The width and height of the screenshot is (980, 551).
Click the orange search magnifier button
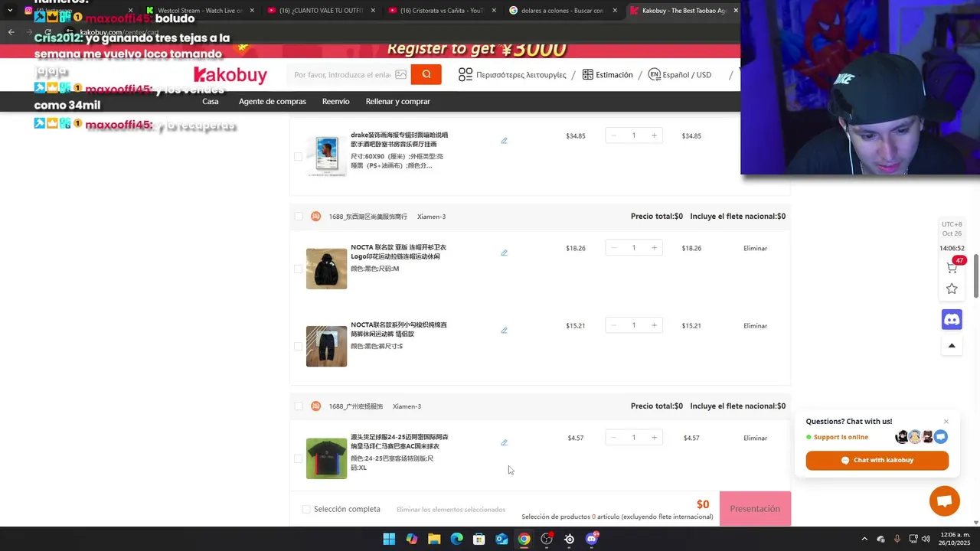[426, 74]
